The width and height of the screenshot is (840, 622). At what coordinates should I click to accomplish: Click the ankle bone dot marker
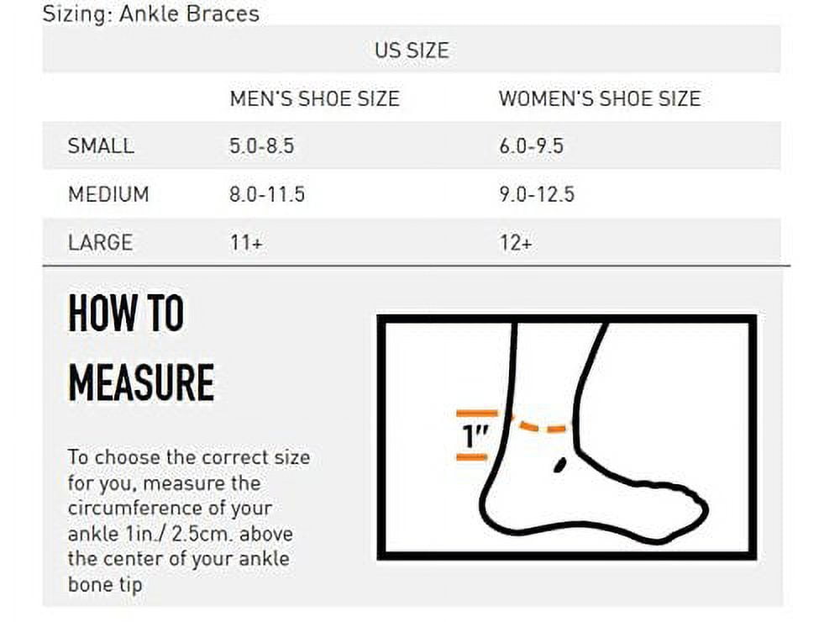558,463
